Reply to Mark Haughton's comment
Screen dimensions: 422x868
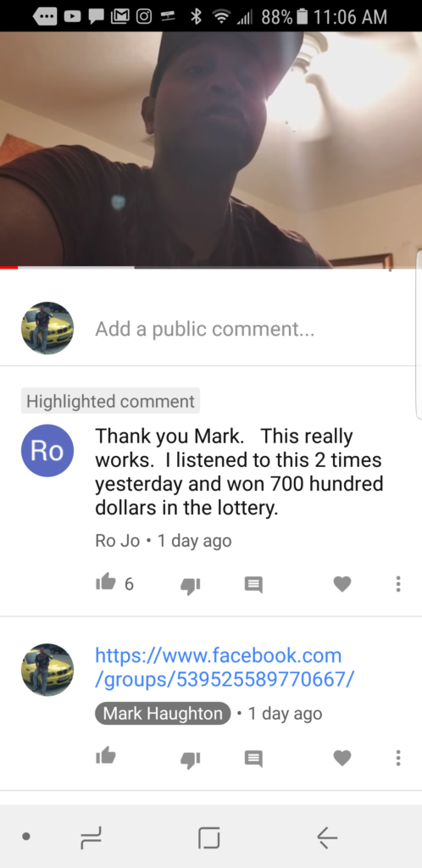(253, 759)
